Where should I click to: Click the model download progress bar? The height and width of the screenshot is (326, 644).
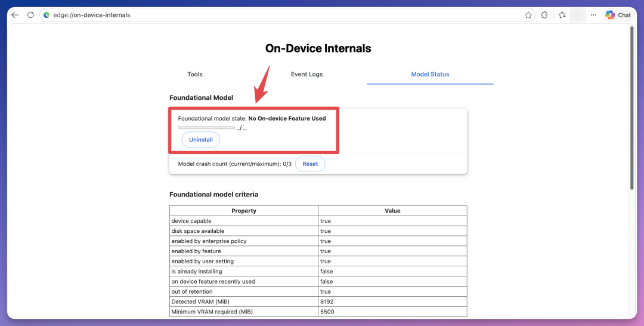click(206, 128)
